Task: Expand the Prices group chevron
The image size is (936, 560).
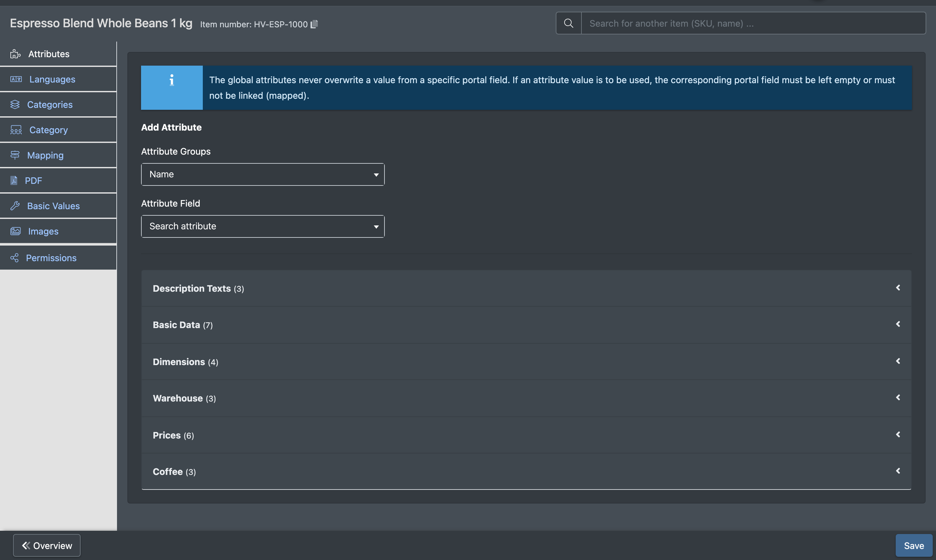Action: click(x=898, y=435)
